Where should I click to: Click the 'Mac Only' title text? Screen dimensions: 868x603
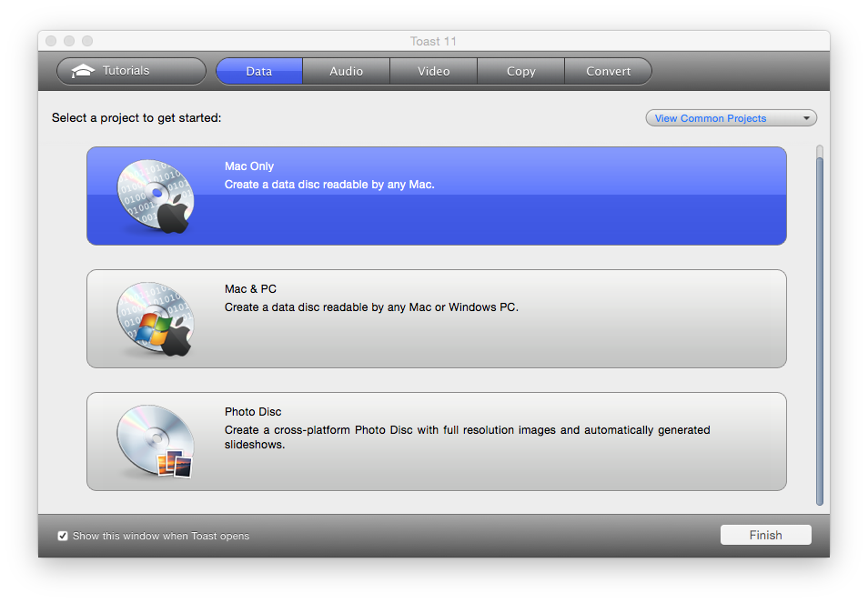click(249, 166)
